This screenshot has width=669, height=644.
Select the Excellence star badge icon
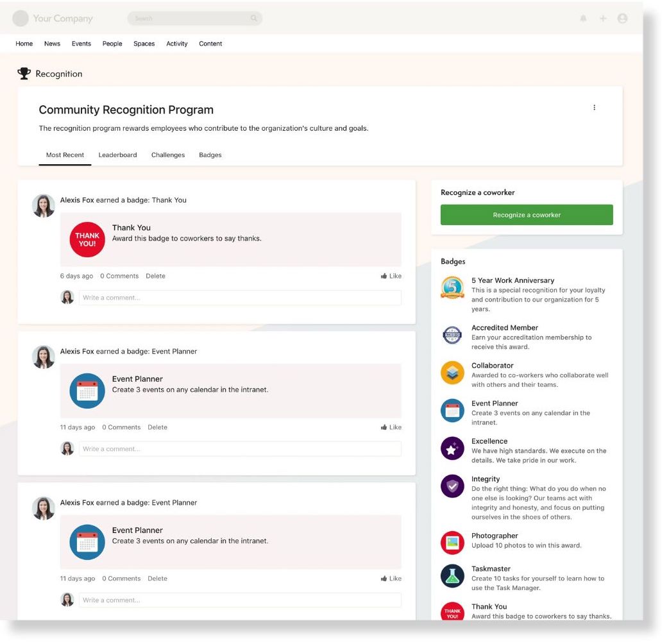pos(452,449)
